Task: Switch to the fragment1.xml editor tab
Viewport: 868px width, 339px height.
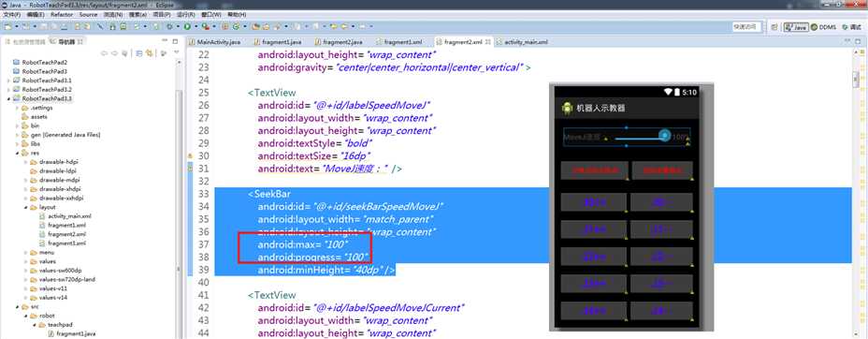Action: coord(399,41)
